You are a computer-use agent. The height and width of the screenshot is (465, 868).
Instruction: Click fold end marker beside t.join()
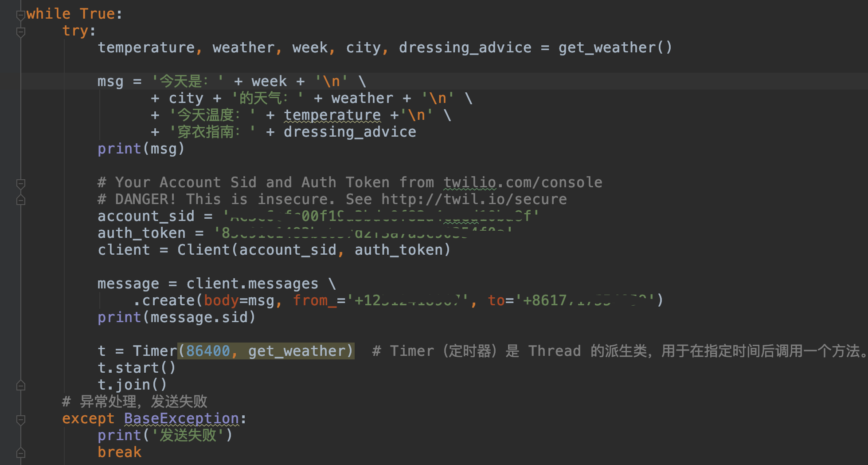pos(20,386)
